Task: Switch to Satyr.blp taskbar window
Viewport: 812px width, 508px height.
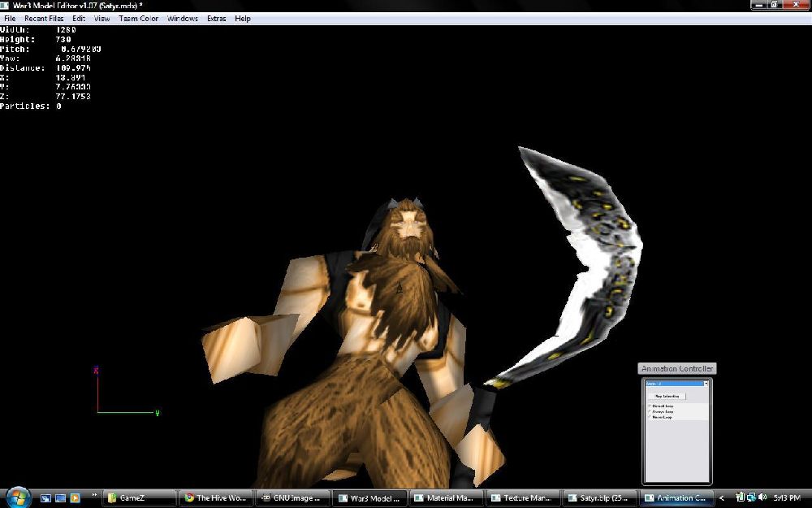Action: point(600,498)
